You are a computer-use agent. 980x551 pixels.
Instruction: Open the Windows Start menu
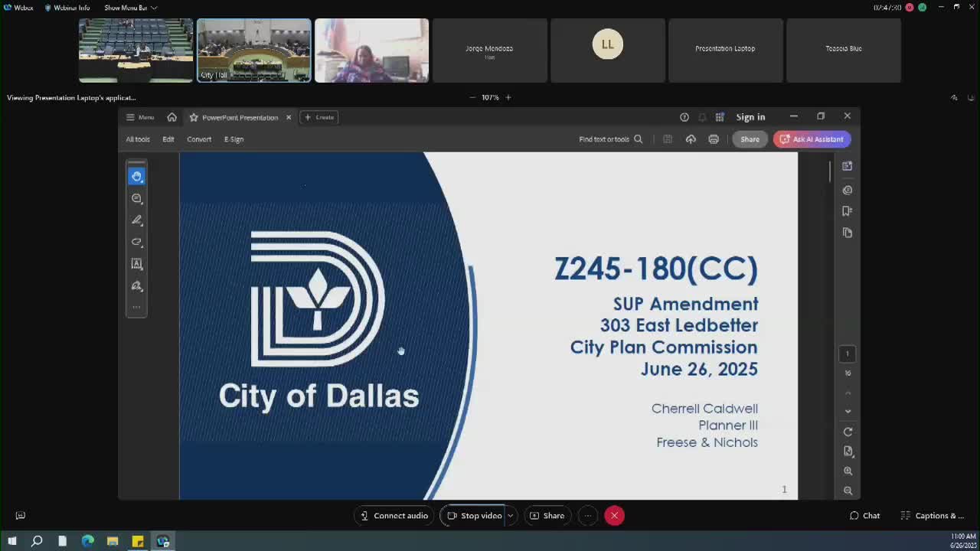coord(12,541)
